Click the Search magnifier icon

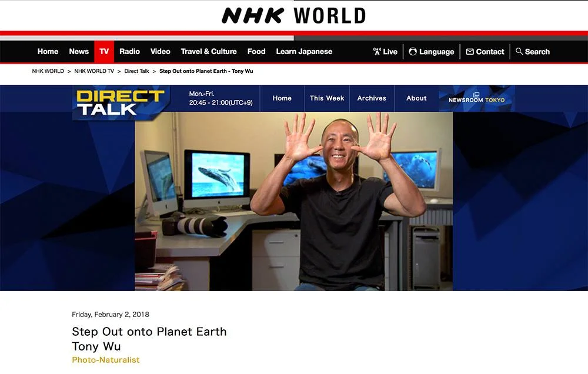[519, 51]
